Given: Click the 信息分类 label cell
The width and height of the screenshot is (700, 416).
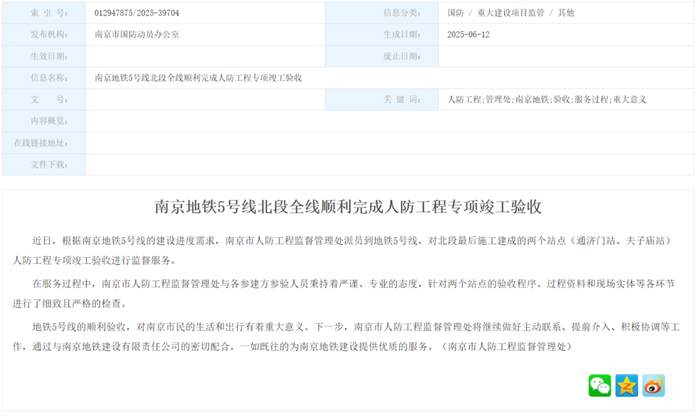Looking at the screenshot, I should pos(382,13).
